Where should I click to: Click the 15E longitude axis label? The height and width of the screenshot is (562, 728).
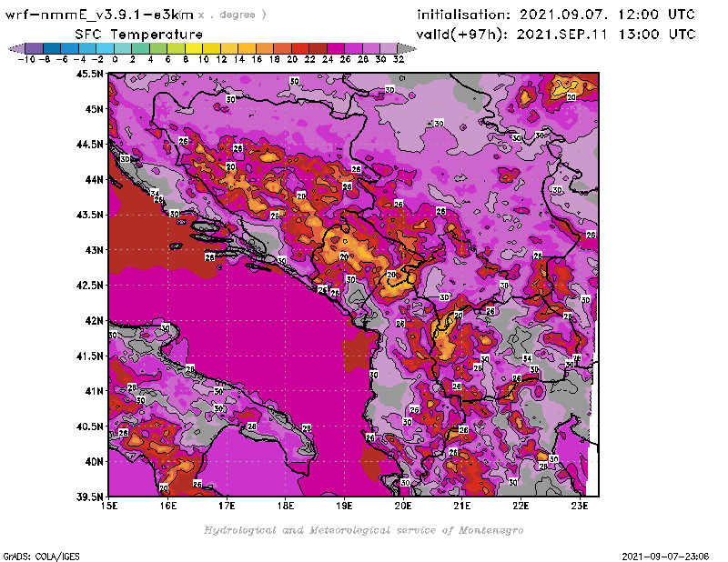click(110, 505)
